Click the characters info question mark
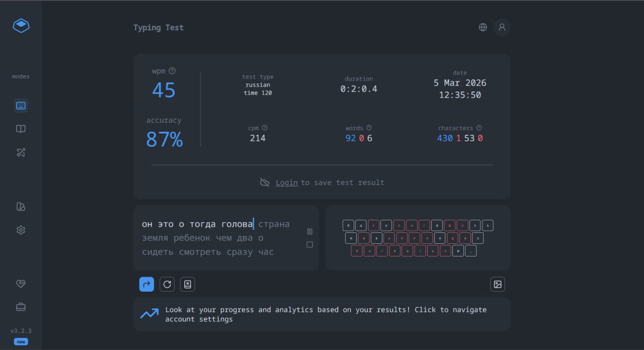644x350 pixels. 479,128
